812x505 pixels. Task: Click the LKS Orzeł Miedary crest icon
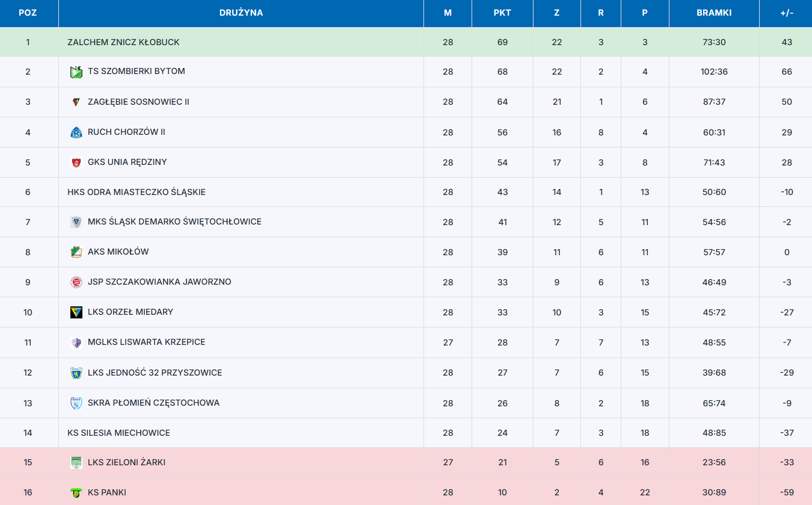point(76,312)
